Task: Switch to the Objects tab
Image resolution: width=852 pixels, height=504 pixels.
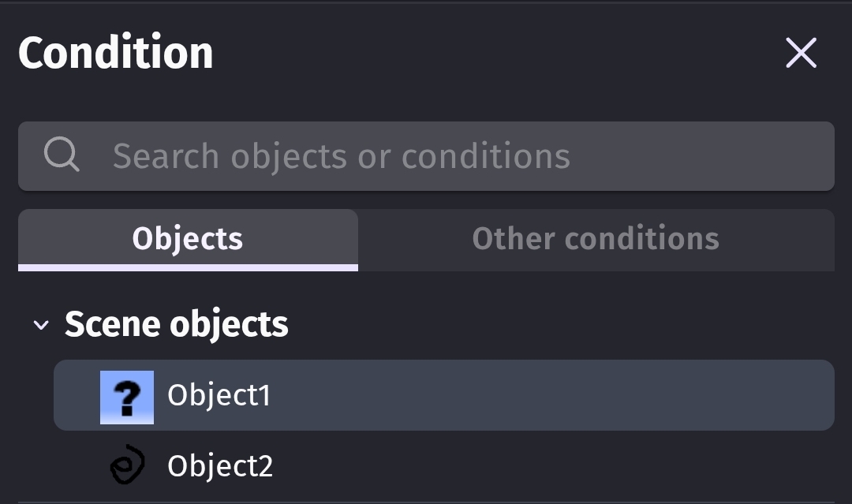Action: click(188, 239)
